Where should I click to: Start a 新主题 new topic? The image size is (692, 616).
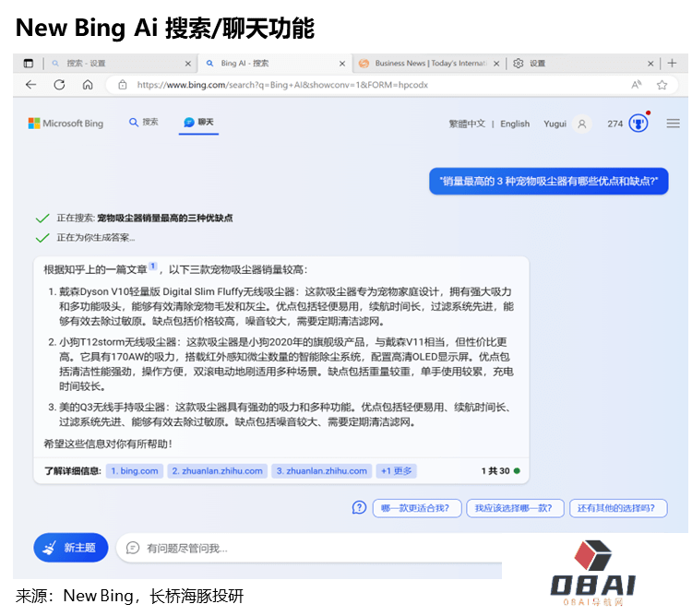(71, 548)
